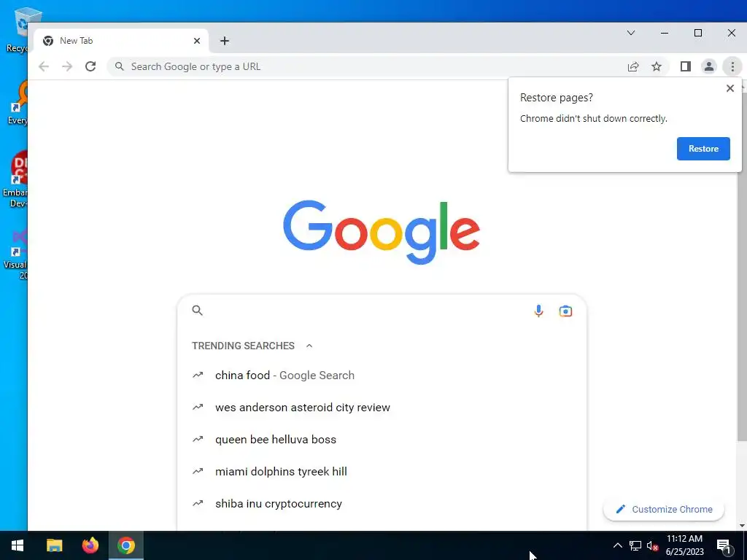Click the trending arrow beside china food

(198, 376)
